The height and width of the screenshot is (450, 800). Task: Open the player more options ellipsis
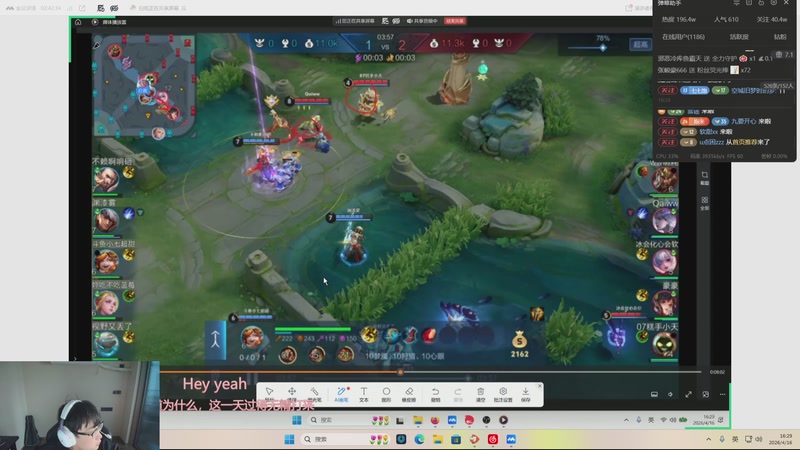pos(722,394)
